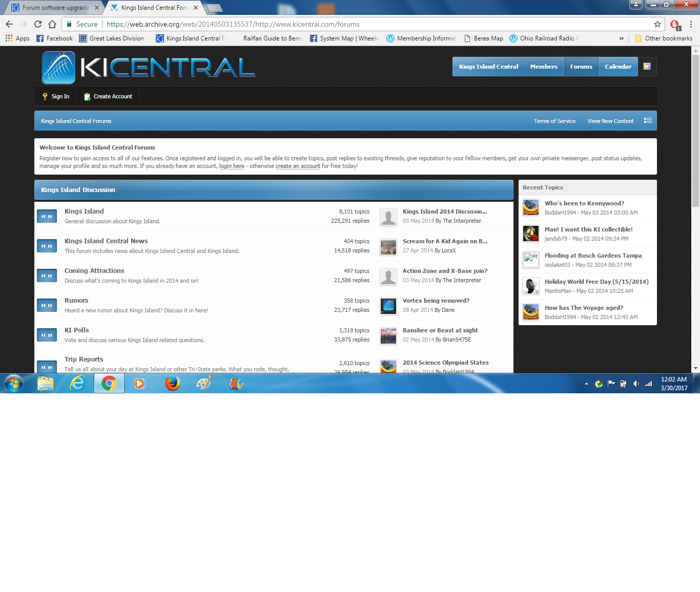This screenshot has height=592, width=700.
Task: Open Chrome three-dot menu
Action: (691, 24)
